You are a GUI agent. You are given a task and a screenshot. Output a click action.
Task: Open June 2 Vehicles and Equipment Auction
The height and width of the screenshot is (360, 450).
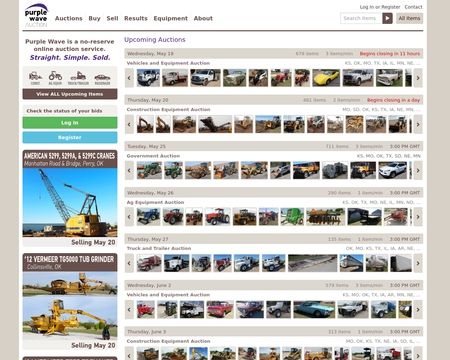(x=168, y=295)
